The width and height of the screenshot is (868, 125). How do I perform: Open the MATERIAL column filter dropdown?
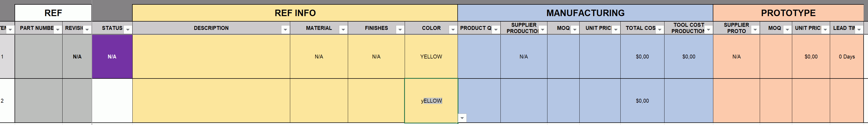tap(343, 30)
